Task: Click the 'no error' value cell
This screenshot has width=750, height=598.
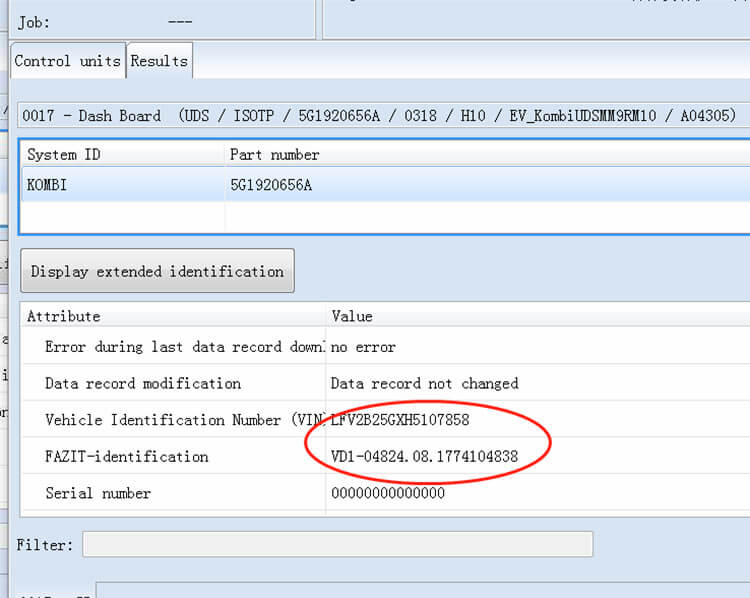Action: tap(363, 347)
